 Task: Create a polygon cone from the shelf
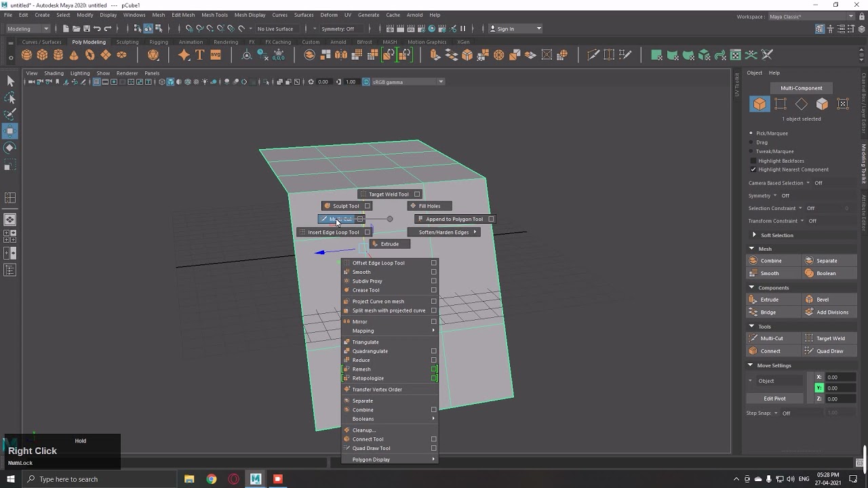point(74,55)
